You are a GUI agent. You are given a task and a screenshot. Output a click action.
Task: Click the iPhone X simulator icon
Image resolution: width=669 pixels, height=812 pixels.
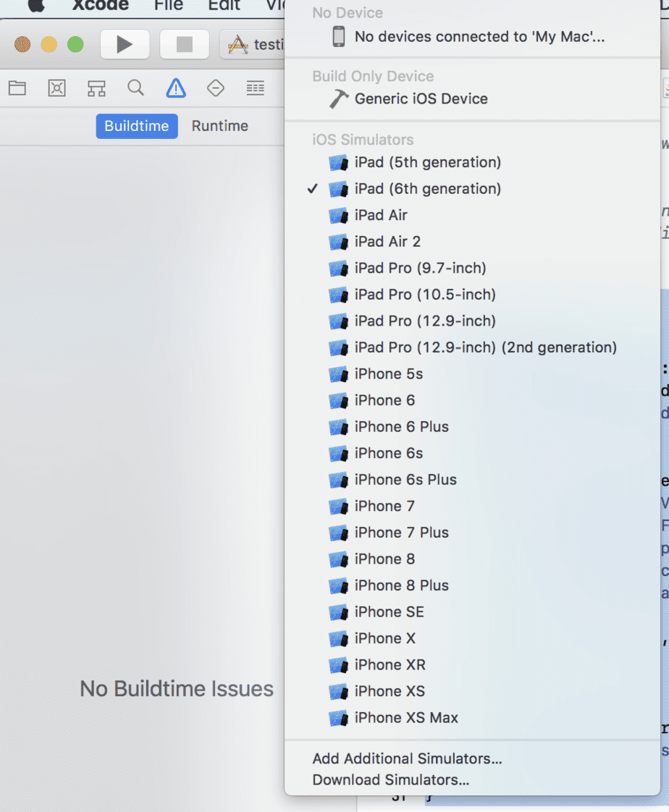[338, 638]
